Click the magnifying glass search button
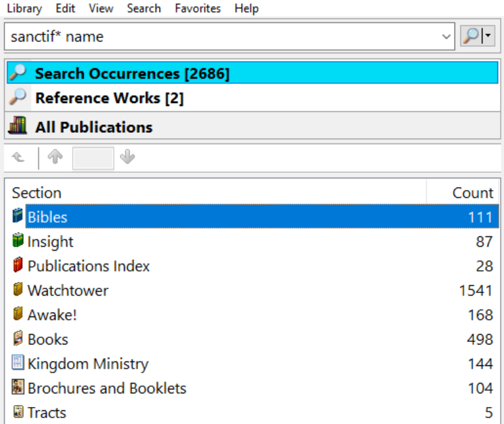 tap(471, 36)
